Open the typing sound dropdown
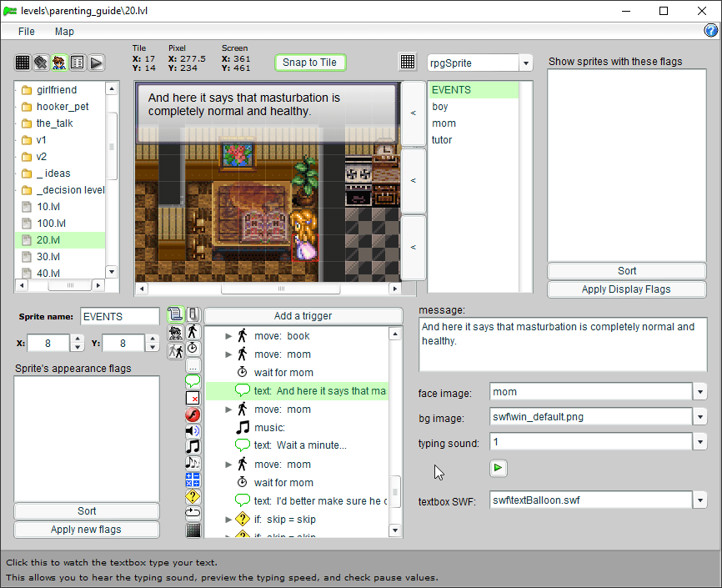The width and height of the screenshot is (722, 588). pyautogui.click(x=699, y=442)
